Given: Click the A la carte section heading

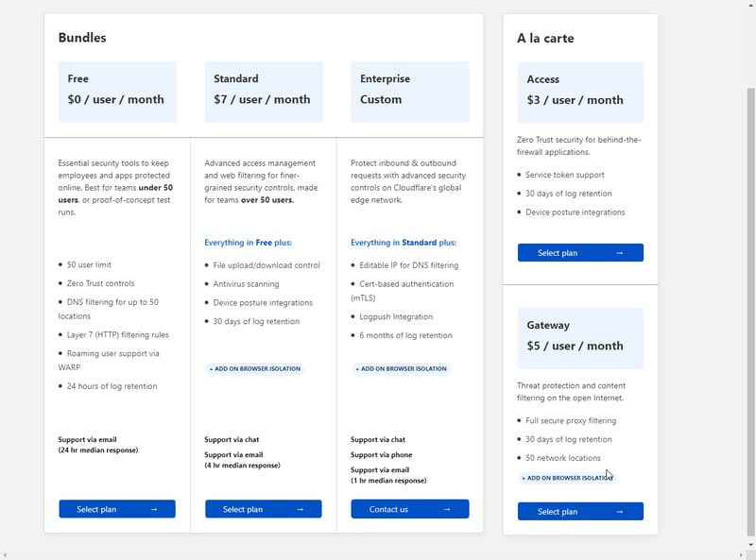Looking at the screenshot, I should (x=545, y=39).
